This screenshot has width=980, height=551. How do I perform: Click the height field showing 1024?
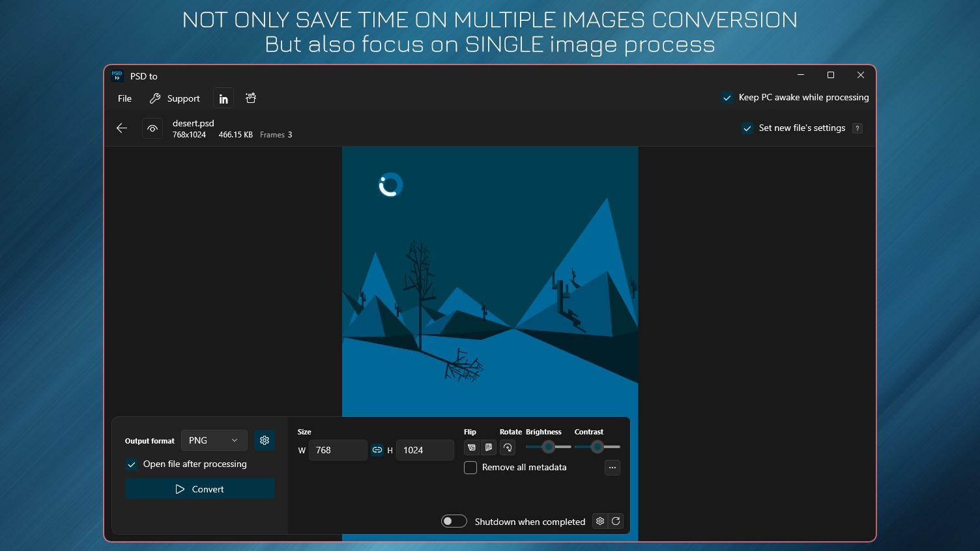point(425,450)
